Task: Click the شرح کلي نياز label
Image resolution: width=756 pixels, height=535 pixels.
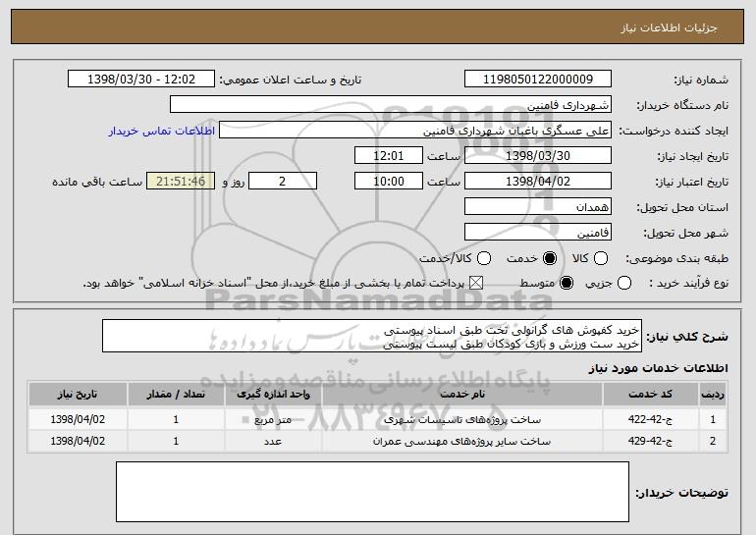Action: tap(687, 337)
